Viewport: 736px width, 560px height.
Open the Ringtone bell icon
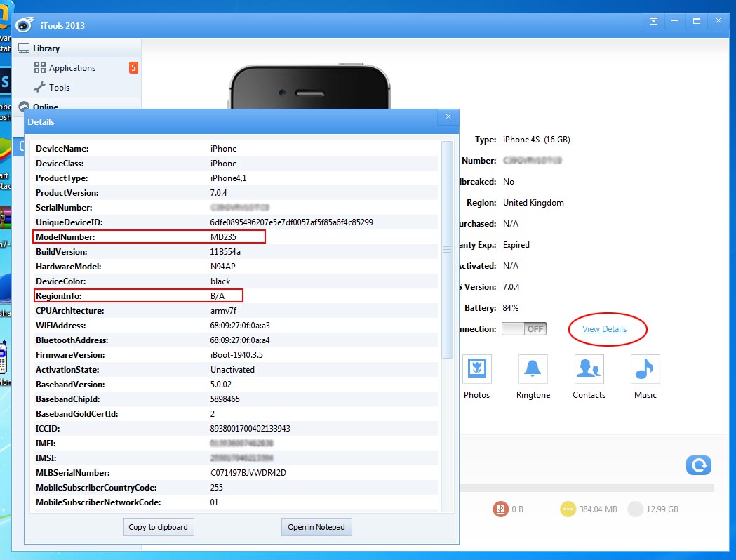click(533, 369)
